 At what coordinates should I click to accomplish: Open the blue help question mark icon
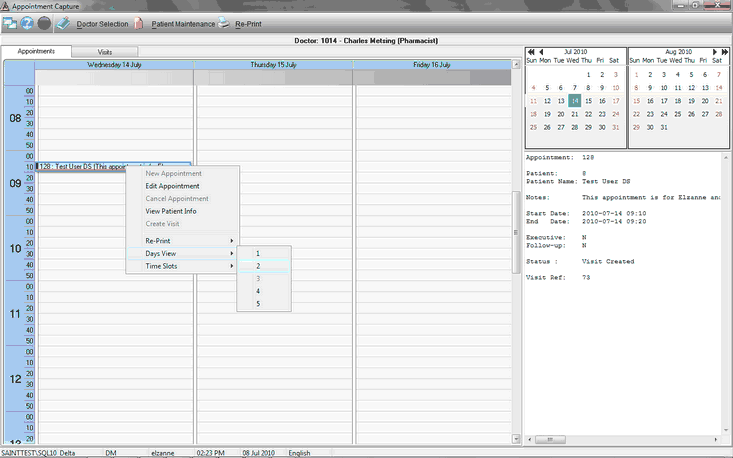pyautogui.click(x=27, y=23)
